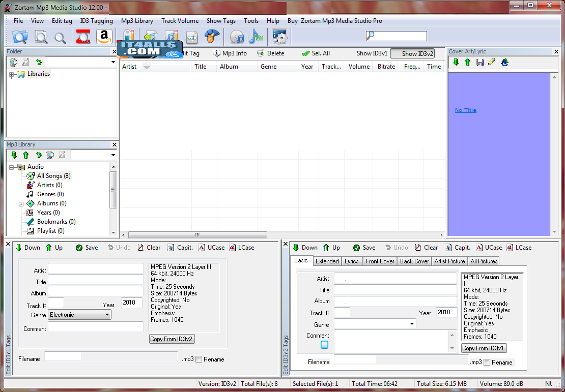The image size is (565, 392).
Task: Click the floppy disk save icon in Cover Art panel
Action: coord(479,62)
